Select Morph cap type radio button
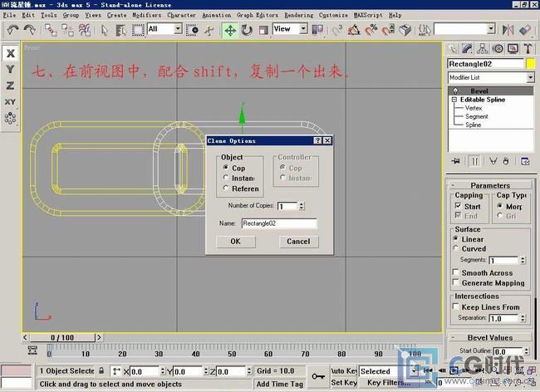The height and width of the screenshot is (392, 540). [499, 206]
